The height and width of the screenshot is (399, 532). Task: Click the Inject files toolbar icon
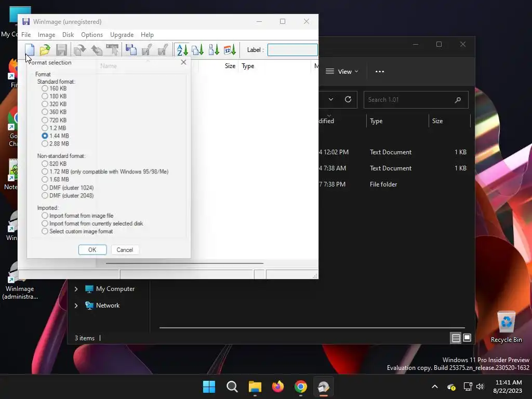point(96,50)
